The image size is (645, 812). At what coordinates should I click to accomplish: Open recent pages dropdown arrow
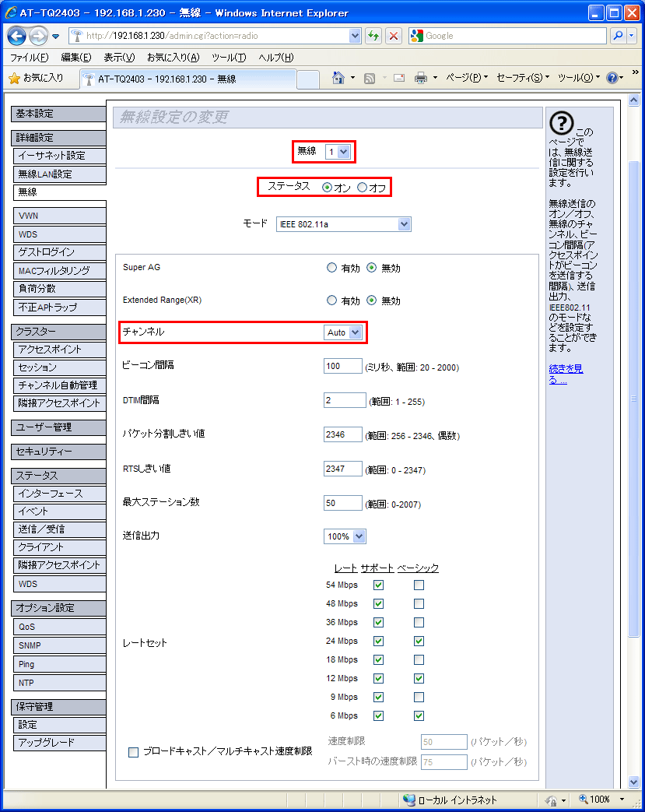55,37
